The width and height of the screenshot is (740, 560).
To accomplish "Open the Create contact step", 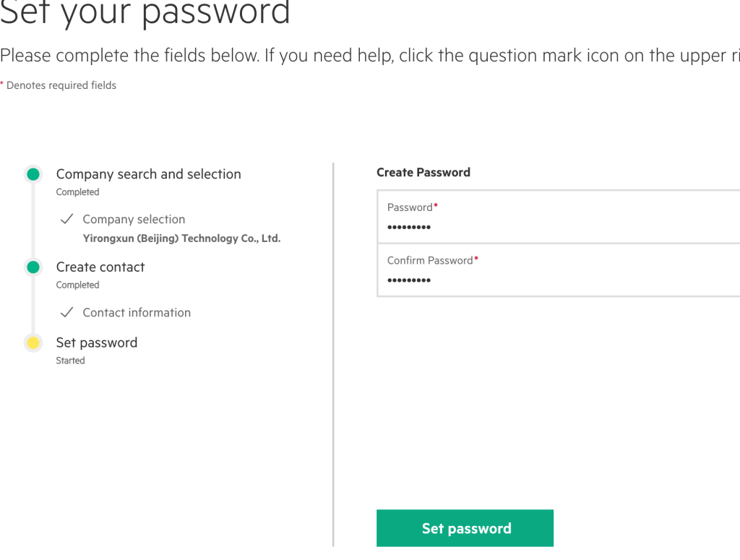I will (100, 267).
